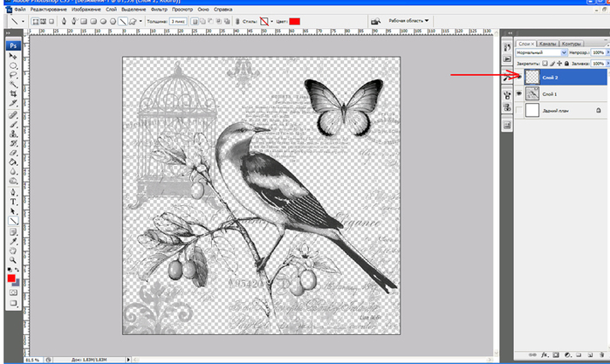The image size is (610, 364).
Task: Select the Elliptical Marquee tool
Action: click(13, 65)
